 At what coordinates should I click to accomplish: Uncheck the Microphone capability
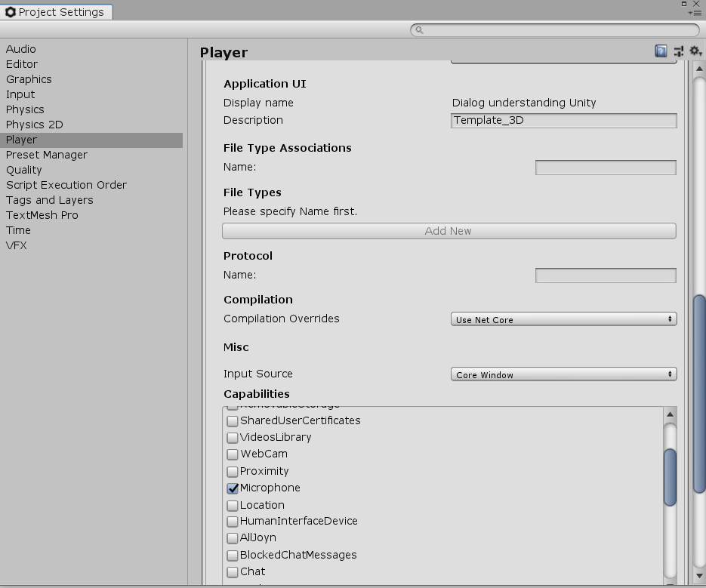(233, 488)
